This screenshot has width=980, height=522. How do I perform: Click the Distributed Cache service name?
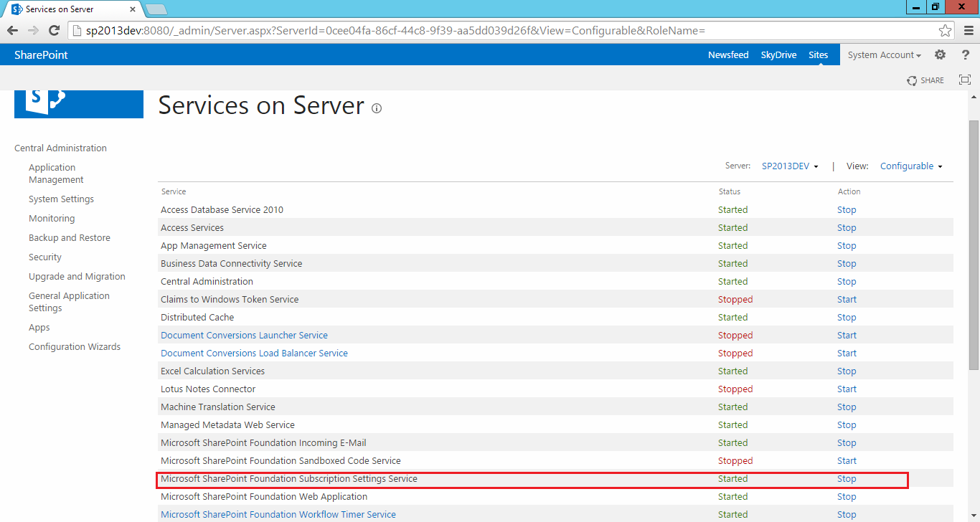tap(197, 318)
